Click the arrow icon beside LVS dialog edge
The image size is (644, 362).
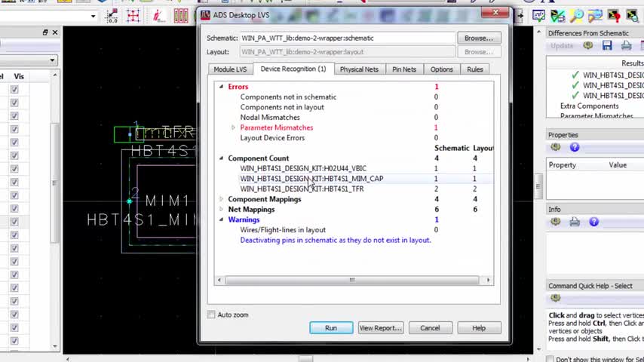pos(520,16)
